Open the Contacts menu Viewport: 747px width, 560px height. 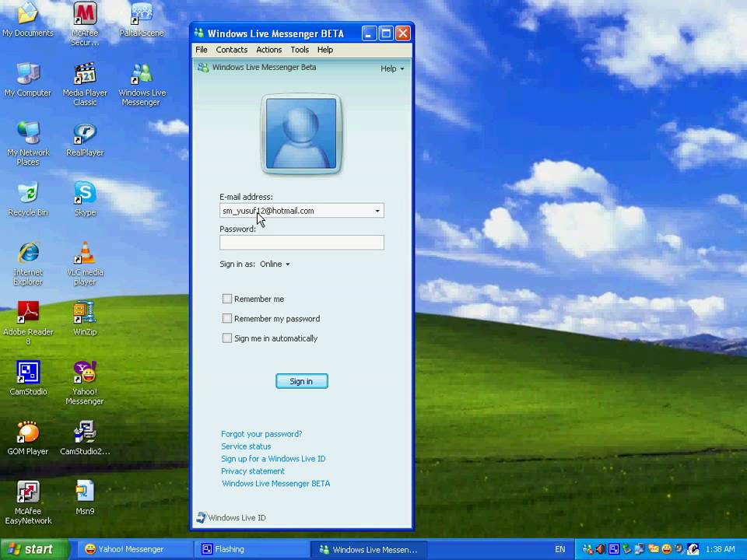232,50
